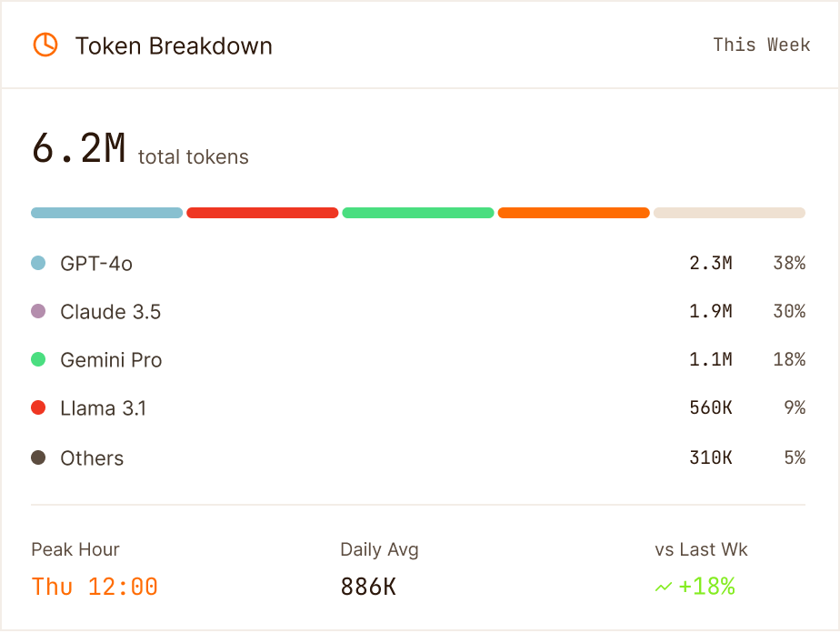Click the +18% vs last week value
Image resolution: width=840 pixels, height=633 pixels.
(706, 587)
